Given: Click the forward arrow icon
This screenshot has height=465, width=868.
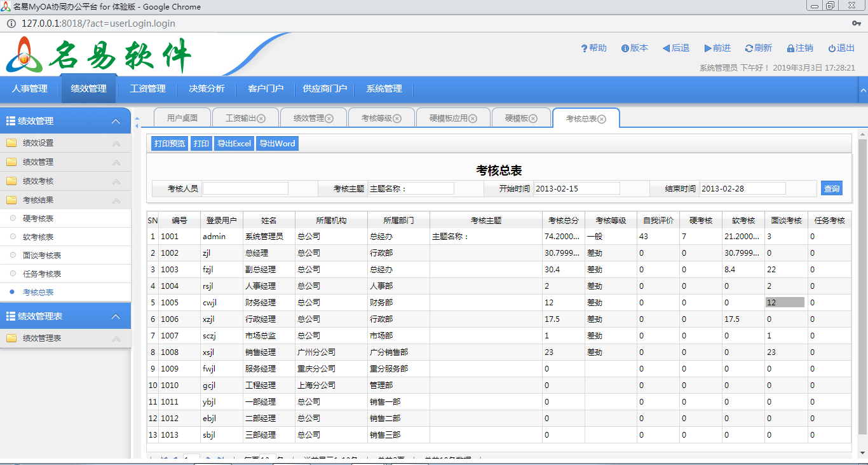Looking at the screenshot, I should pos(708,48).
